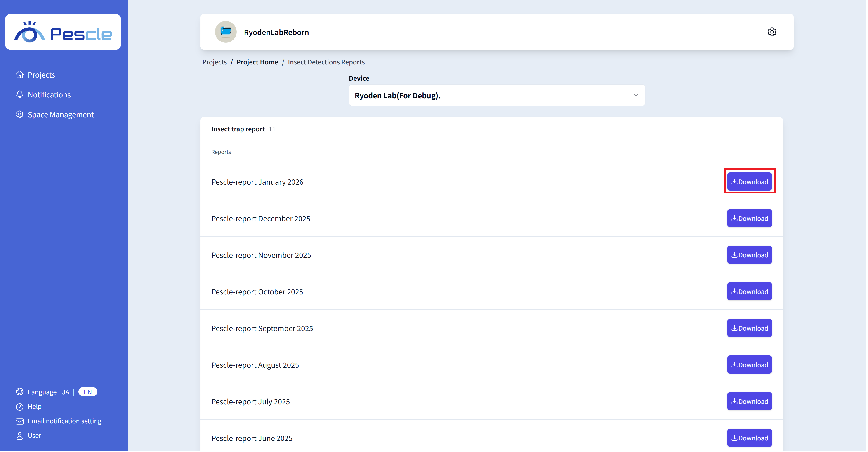Click the Device dropdown chevron arrow
Viewport: 868px width, 452px height.
click(x=635, y=95)
